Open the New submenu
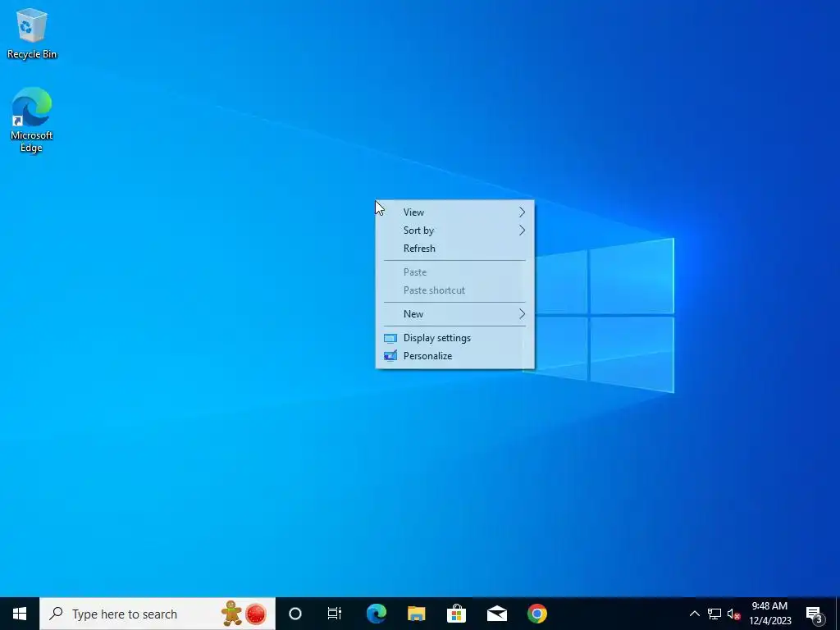Viewport: 840px width, 630px height. [x=454, y=314]
